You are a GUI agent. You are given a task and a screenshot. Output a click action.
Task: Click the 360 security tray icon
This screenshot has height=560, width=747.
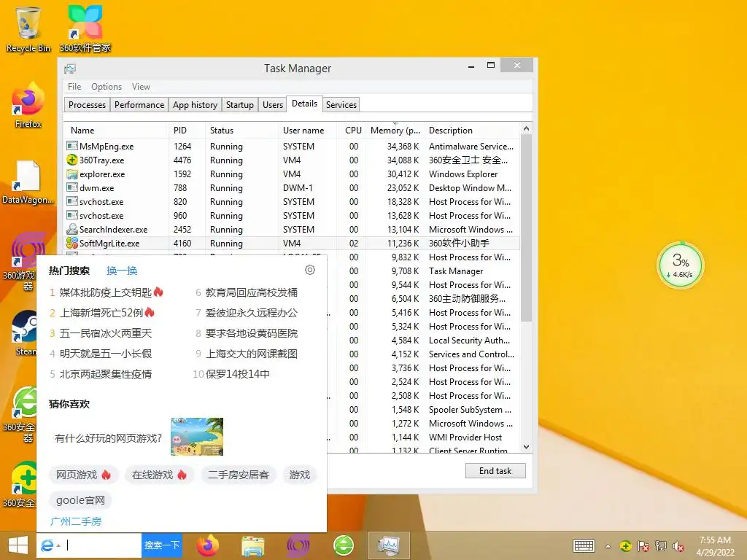625,546
